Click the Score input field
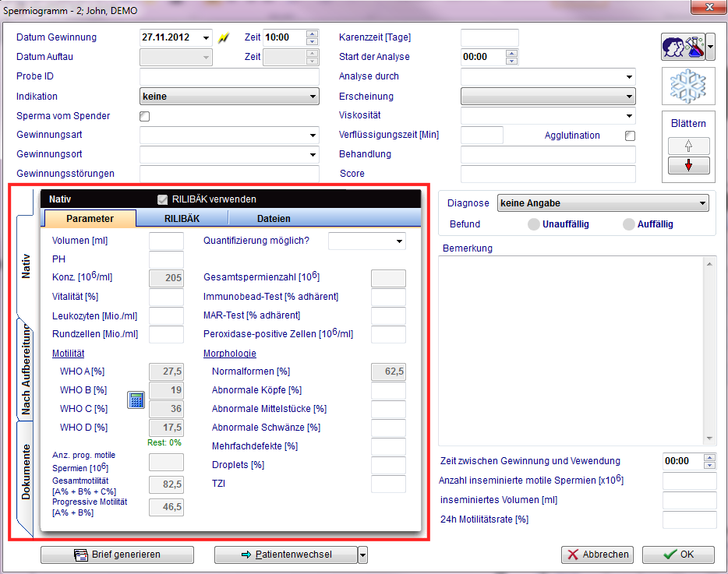728x574 pixels. coord(548,174)
